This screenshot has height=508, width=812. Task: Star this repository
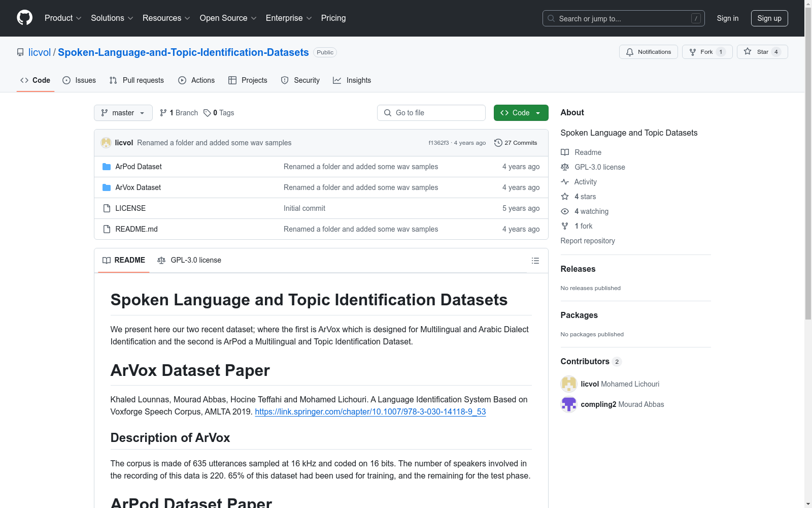point(762,52)
